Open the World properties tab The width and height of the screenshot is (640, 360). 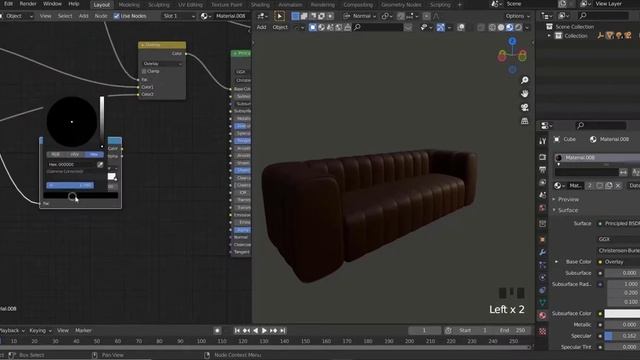click(542, 209)
